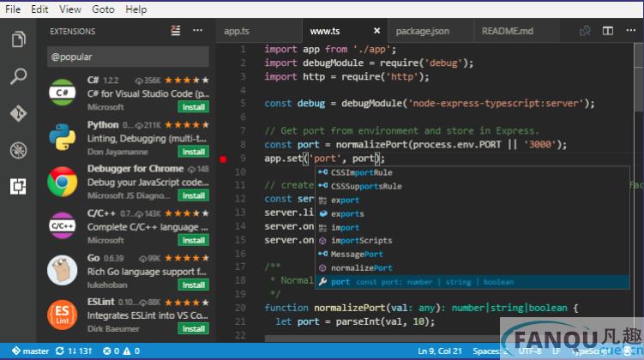Open the Search view in activity bar

tap(19, 76)
